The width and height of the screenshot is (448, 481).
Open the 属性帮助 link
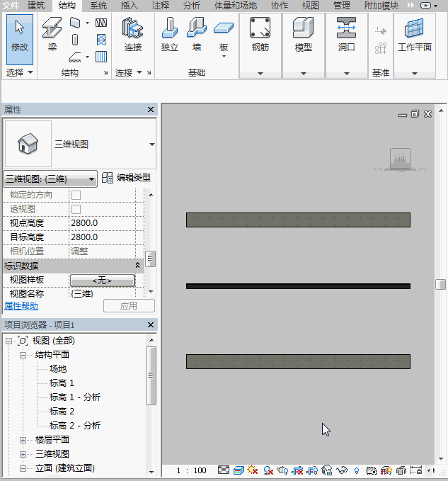(21, 306)
